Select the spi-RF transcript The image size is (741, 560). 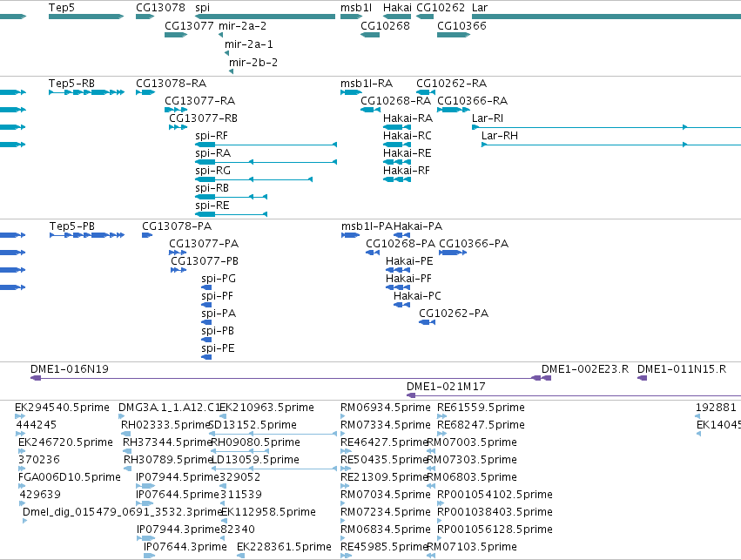pos(266,145)
